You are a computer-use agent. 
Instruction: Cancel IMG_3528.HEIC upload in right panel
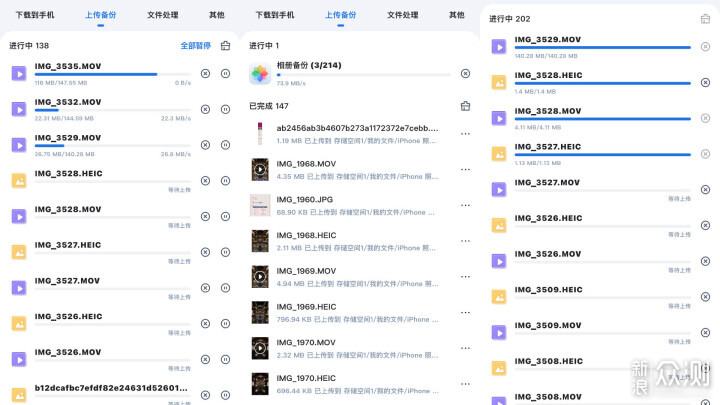(x=705, y=83)
